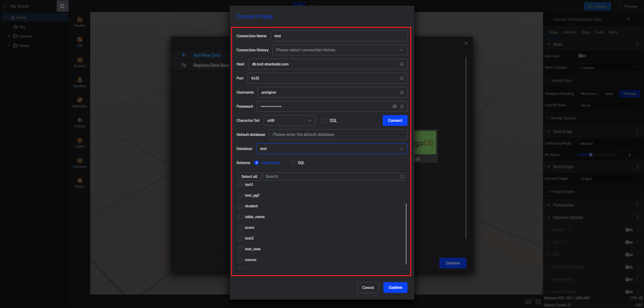
Task: Toggle the Mini Axis switch
Action: tap(582, 56)
